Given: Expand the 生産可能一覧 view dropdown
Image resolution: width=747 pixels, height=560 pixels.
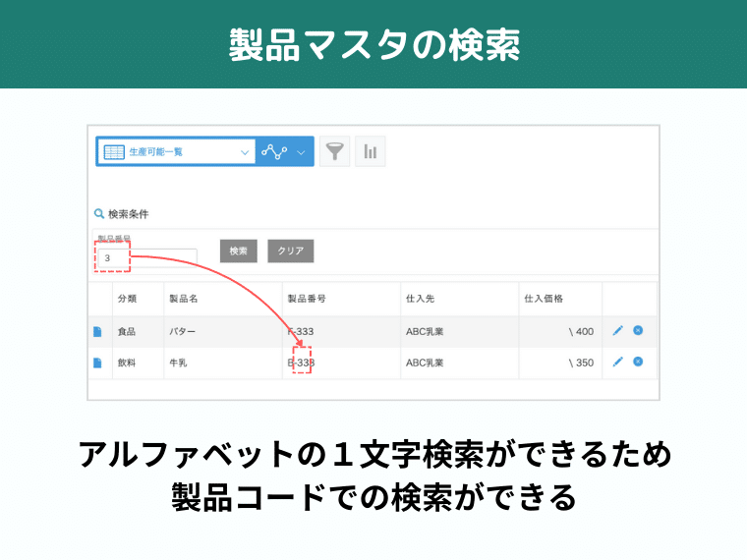Looking at the screenshot, I should coord(245,152).
